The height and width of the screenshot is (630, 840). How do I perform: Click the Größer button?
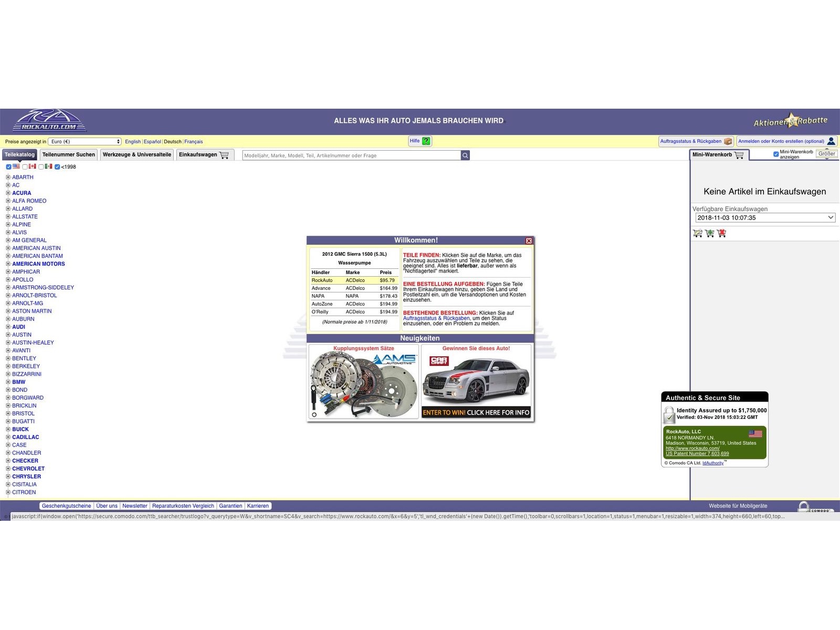coord(827,154)
